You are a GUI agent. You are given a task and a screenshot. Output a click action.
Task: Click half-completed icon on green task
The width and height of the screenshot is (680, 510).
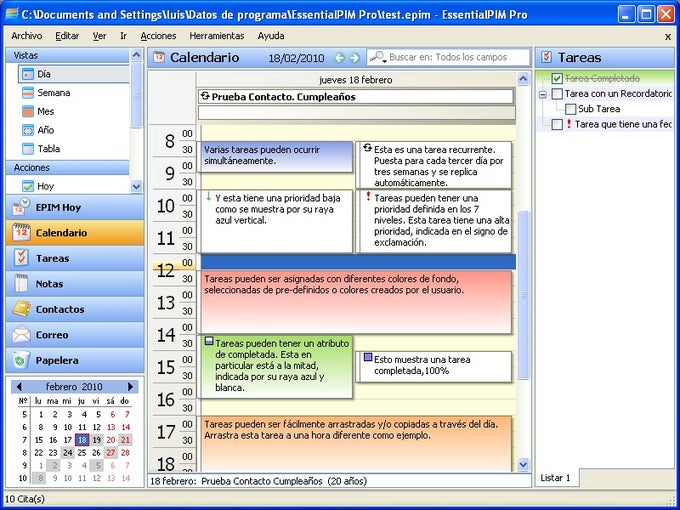(x=209, y=342)
